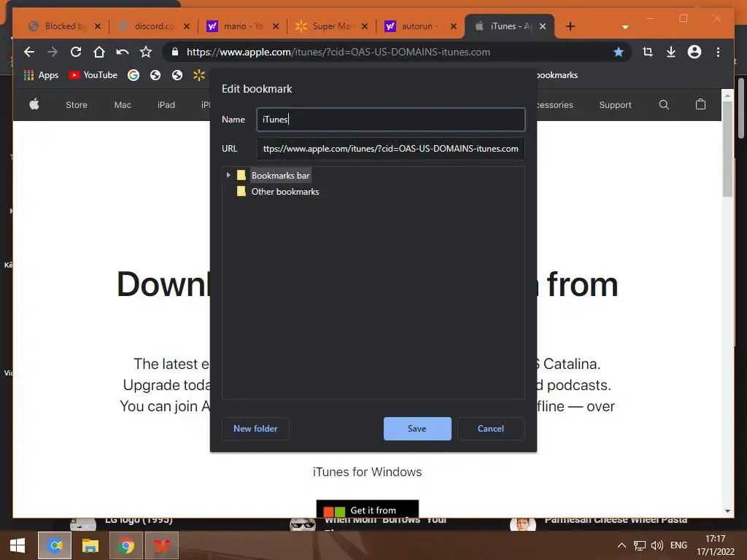Open a new browser tab
The width and height of the screenshot is (747, 560).
[570, 26]
